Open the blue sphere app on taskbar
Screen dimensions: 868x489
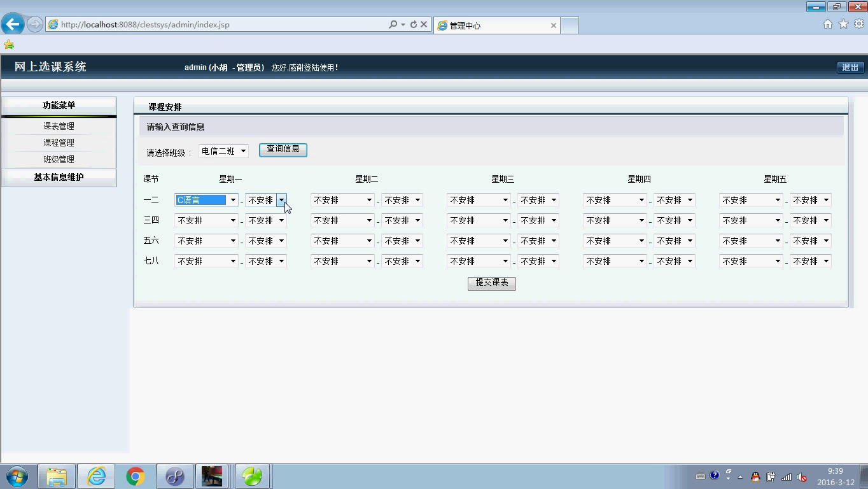[x=174, y=476]
